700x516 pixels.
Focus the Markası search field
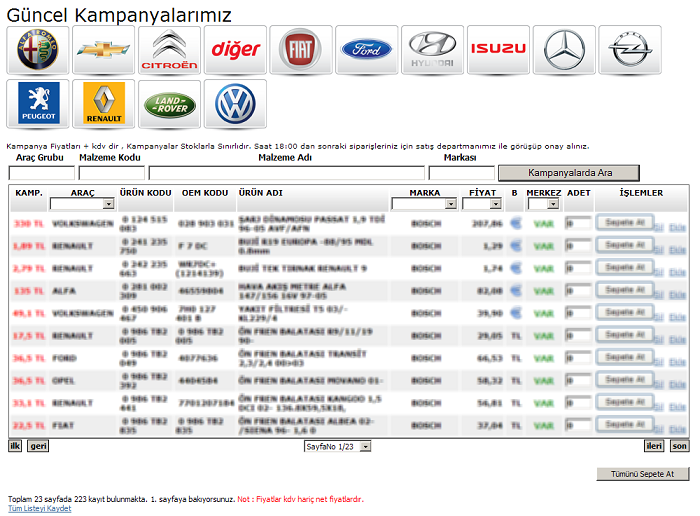click(462, 173)
